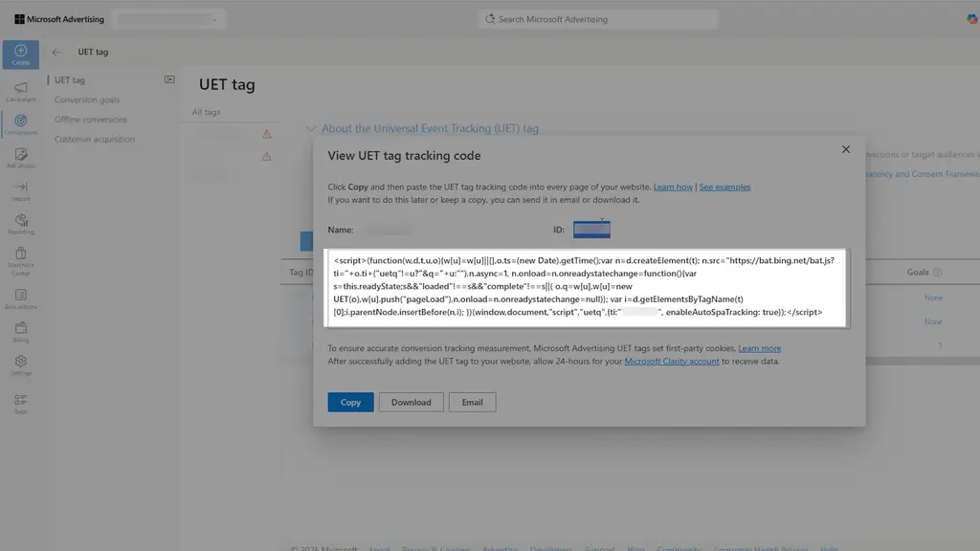The height and width of the screenshot is (551, 980).
Task: Click the Tag ID column header
Action: click(x=301, y=272)
